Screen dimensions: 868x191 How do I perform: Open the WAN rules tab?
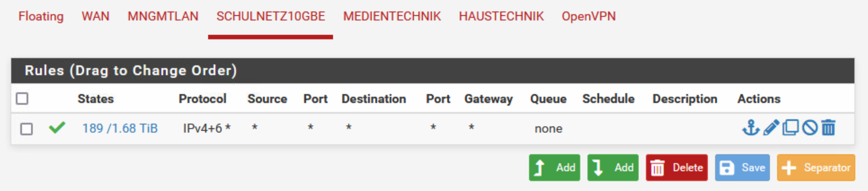(95, 16)
